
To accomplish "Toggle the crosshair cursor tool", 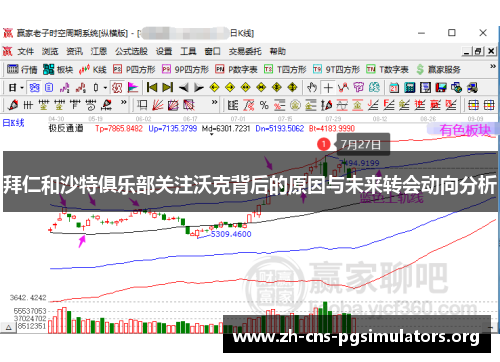I will [x=328, y=88].
